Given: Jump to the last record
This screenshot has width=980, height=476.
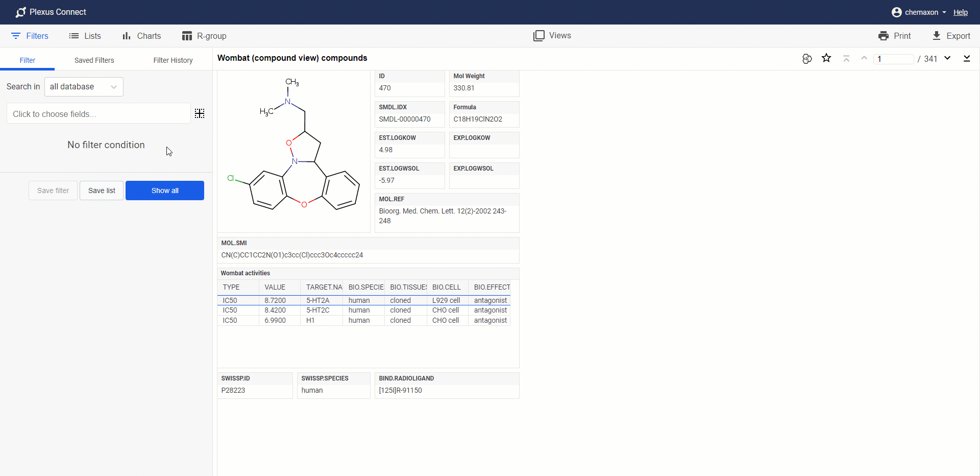Looking at the screenshot, I should (x=967, y=59).
